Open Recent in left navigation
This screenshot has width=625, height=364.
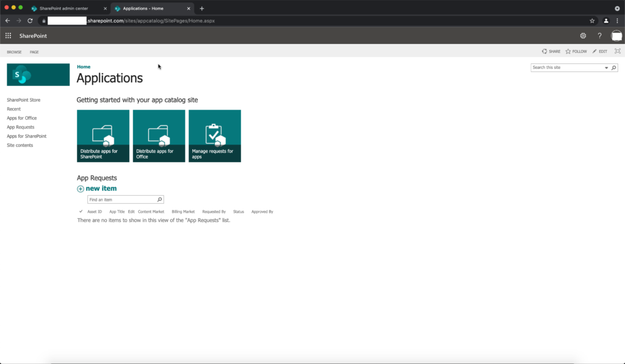13,109
